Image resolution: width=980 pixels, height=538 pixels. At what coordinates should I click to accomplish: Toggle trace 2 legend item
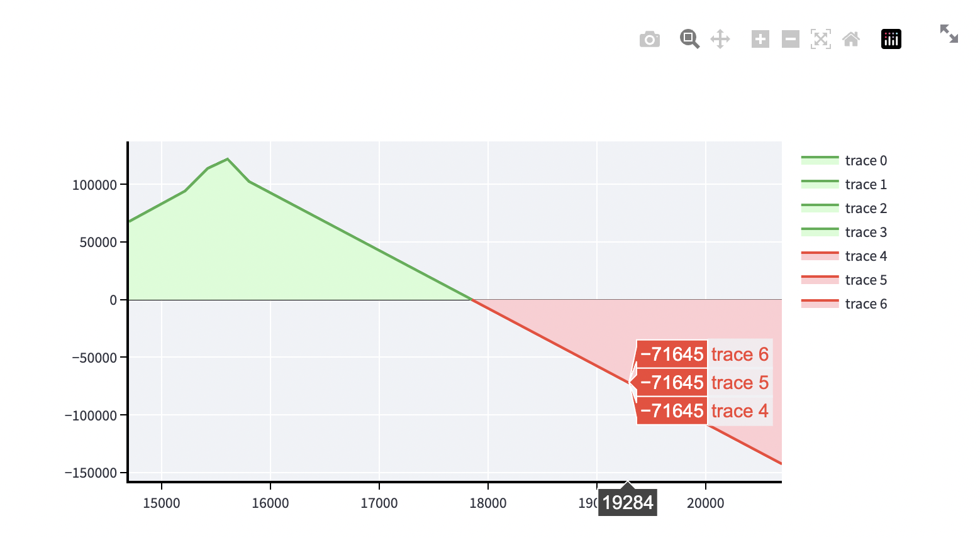coord(844,209)
